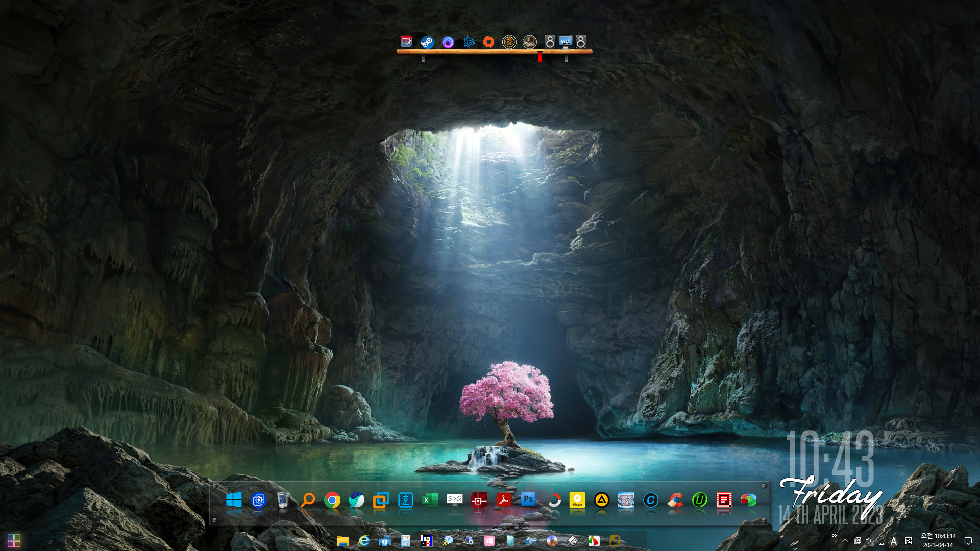Launch Internet Explorer from the taskbar

tap(364, 541)
